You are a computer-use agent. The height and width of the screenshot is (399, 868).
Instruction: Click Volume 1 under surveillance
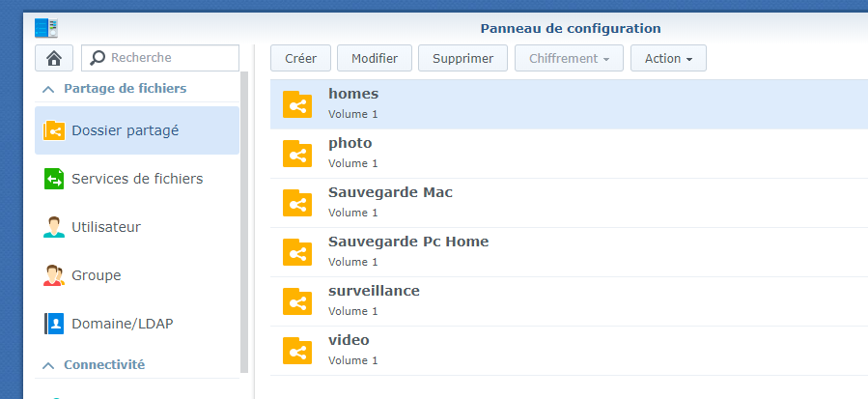tap(352, 311)
